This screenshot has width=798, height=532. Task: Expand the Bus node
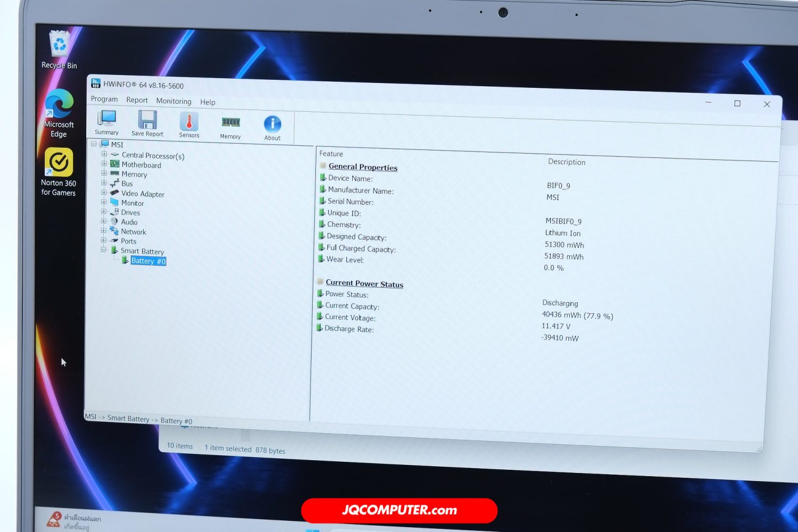104,182
